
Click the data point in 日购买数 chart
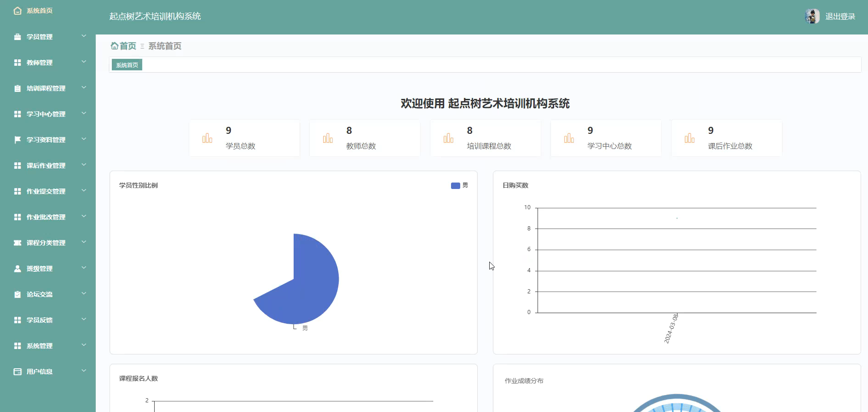pyautogui.click(x=677, y=218)
